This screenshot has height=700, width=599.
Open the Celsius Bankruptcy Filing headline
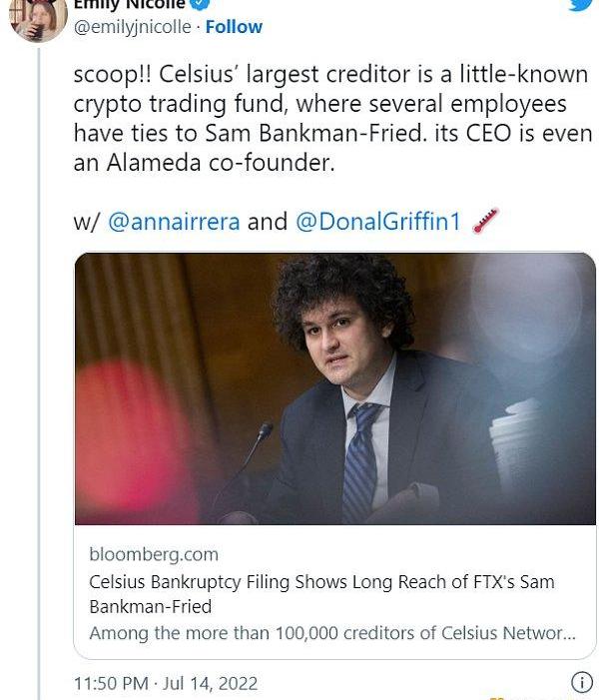point(321,593)
